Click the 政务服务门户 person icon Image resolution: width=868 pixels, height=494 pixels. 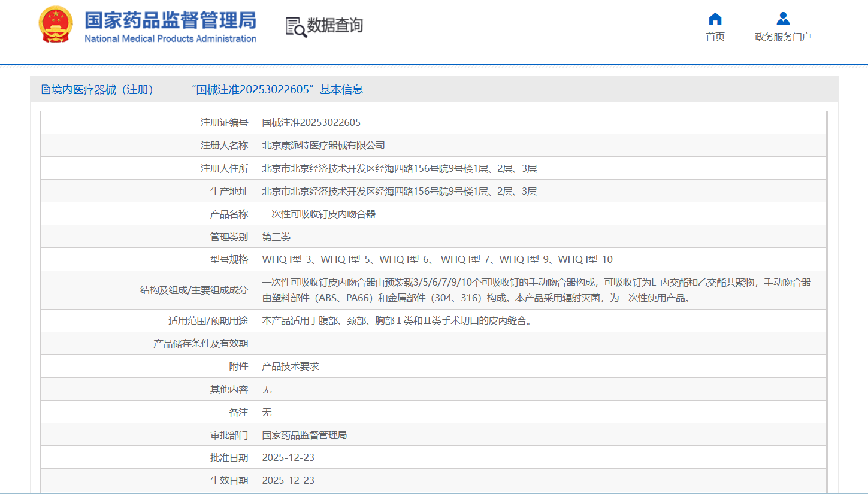click(x=782, y=19)
